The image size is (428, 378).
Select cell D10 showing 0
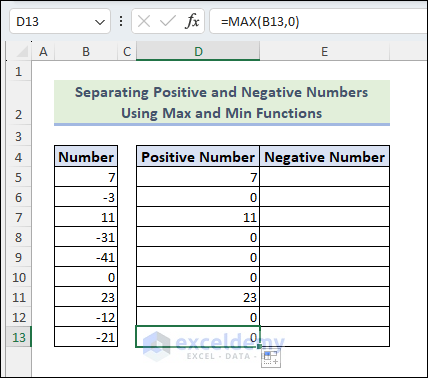click(x=198, y=277)
